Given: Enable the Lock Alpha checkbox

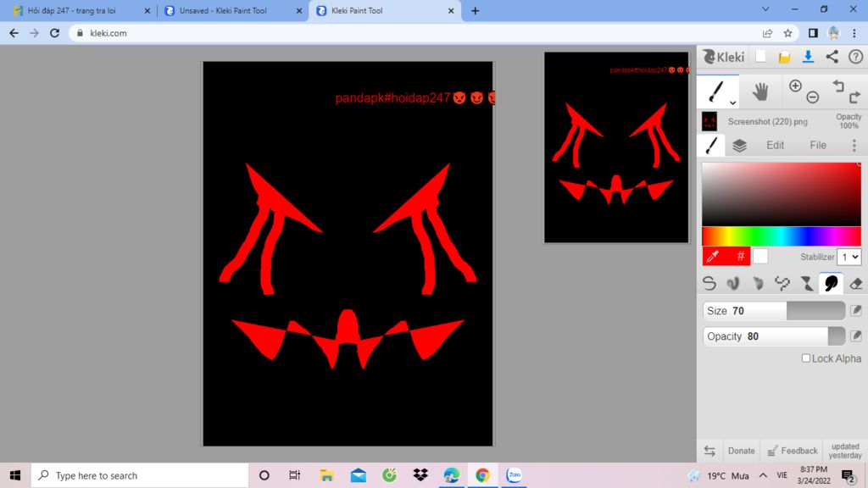Looking at the screenshot, I should tap(806, 358).
